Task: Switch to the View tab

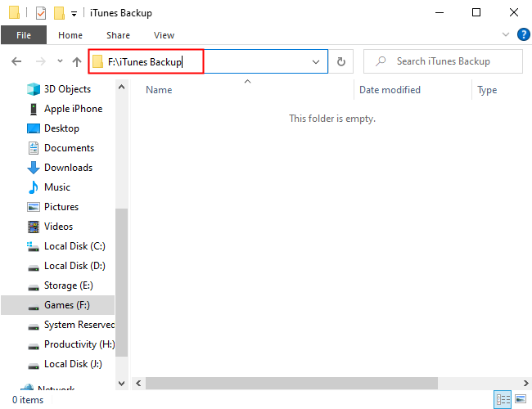Action: tap(164, 35)
